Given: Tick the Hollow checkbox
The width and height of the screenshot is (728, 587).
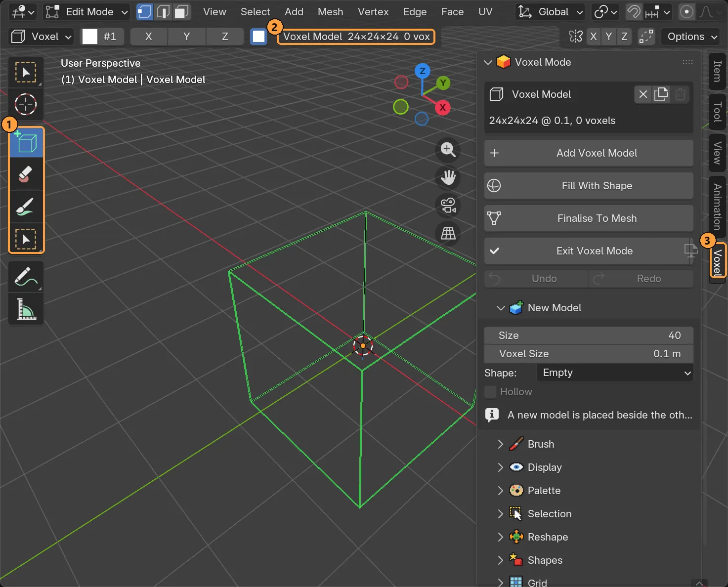Looking at the screenshot, I should tap(490, 392).
